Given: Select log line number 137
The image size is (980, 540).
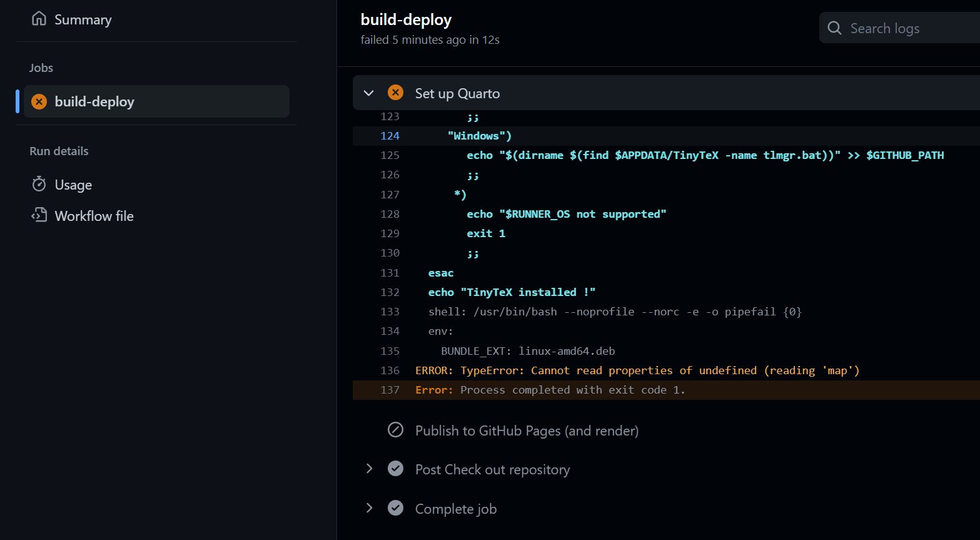Looking at the screenshot, I should point(390,390).
